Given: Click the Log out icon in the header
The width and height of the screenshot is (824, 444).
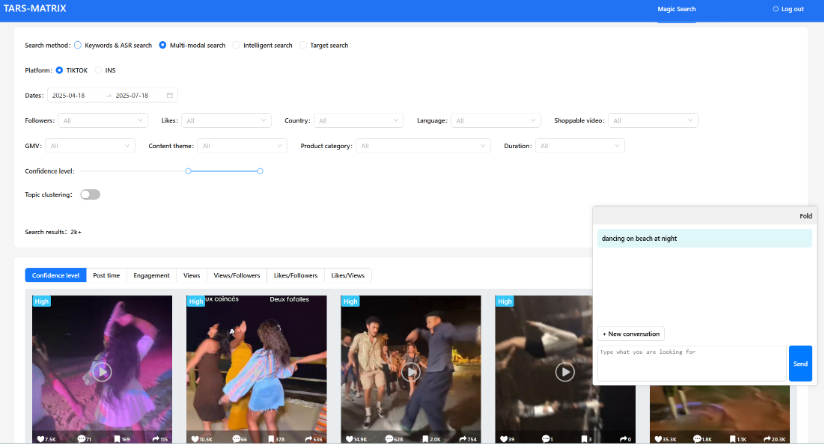Looking at the screenshot, I should pos(775,9).
